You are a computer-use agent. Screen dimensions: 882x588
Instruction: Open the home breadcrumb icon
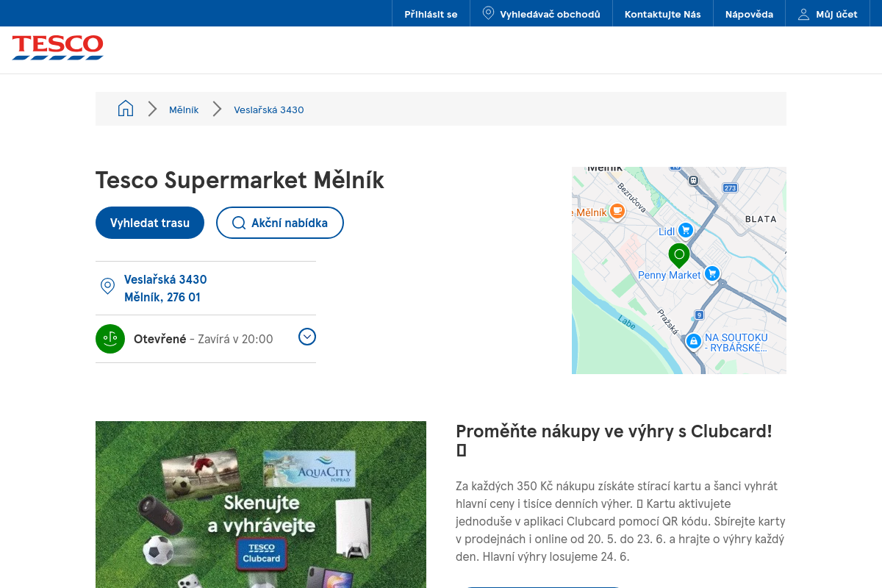(x=126, y=109)
